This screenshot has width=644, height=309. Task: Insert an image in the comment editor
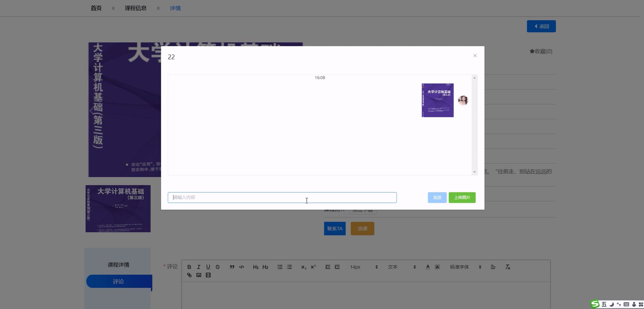click(199, 275)
